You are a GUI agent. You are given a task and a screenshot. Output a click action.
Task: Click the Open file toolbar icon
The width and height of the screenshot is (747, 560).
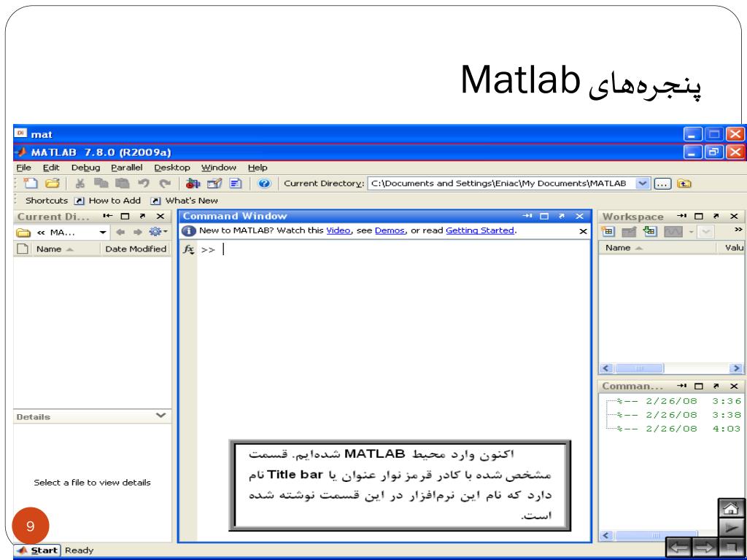point(53,183)
